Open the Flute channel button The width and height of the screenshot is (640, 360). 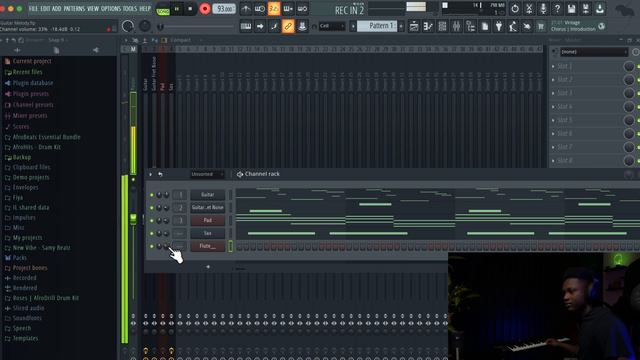(x=207, y=246)
